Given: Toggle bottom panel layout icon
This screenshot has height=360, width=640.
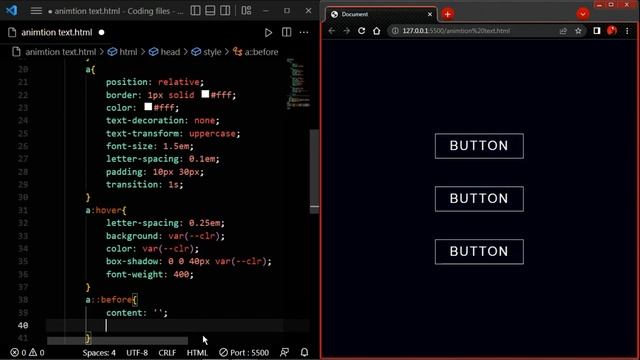Looking at the screenshot, I should click(210, 11).
